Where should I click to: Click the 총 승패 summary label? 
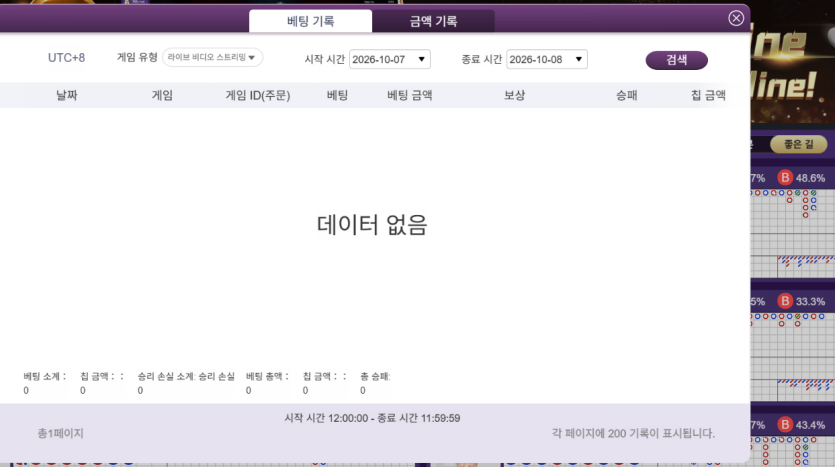[x=375, y=376]
